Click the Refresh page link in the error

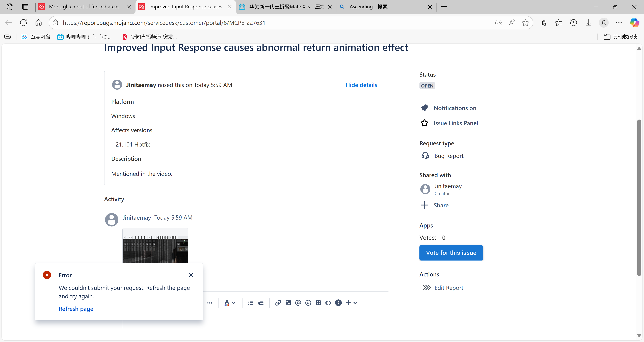tap(76, 309)
